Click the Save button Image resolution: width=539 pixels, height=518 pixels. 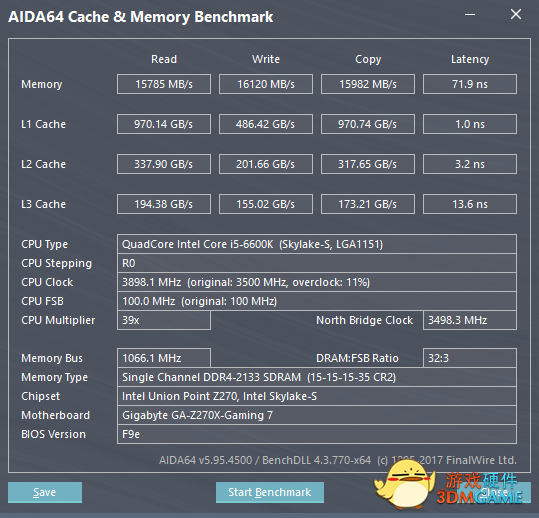pyautogui.click(x=45, y=492)
